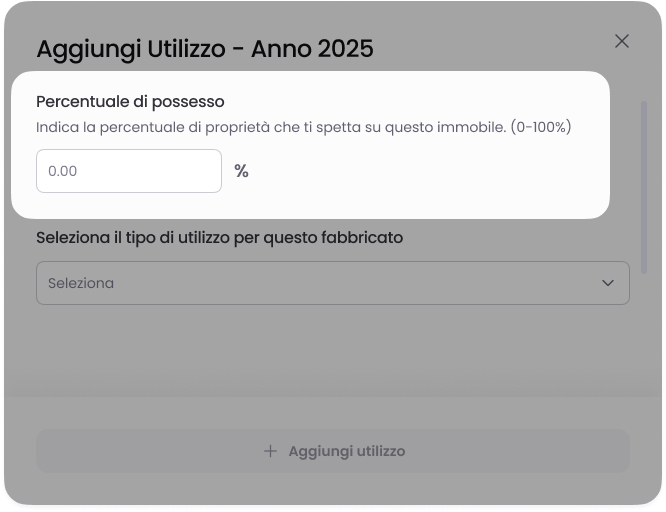The height and width of the screenshot is (512, 666).
Task: Click the chevron arrow in Seleziona dropdown
Action: click(608, 283)
